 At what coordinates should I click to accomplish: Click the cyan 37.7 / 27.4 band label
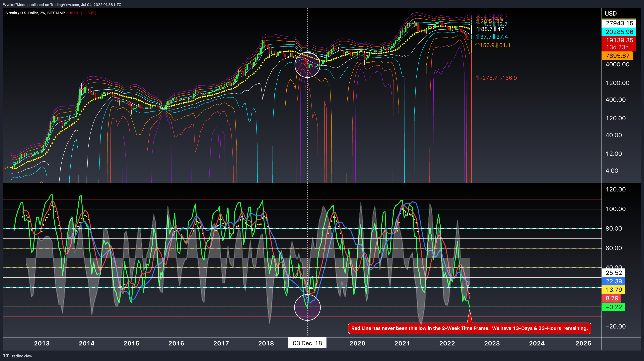pos(491,37)
